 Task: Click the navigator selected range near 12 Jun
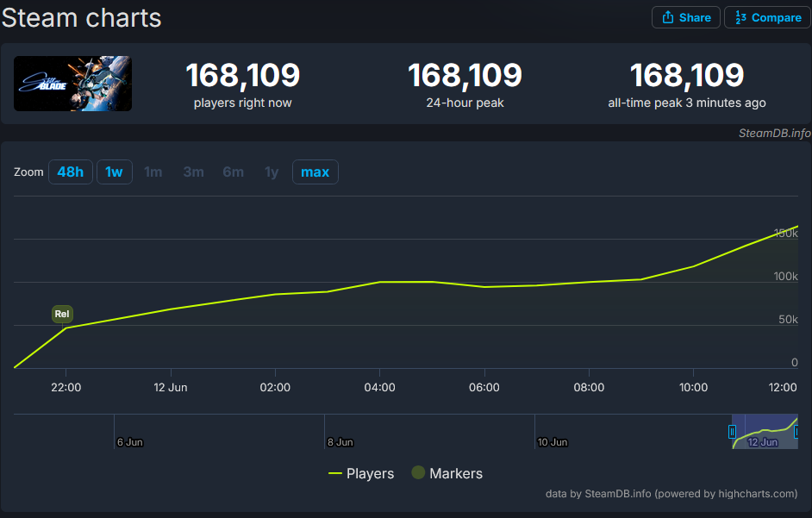pyautogui.click(x=765, y=432)
